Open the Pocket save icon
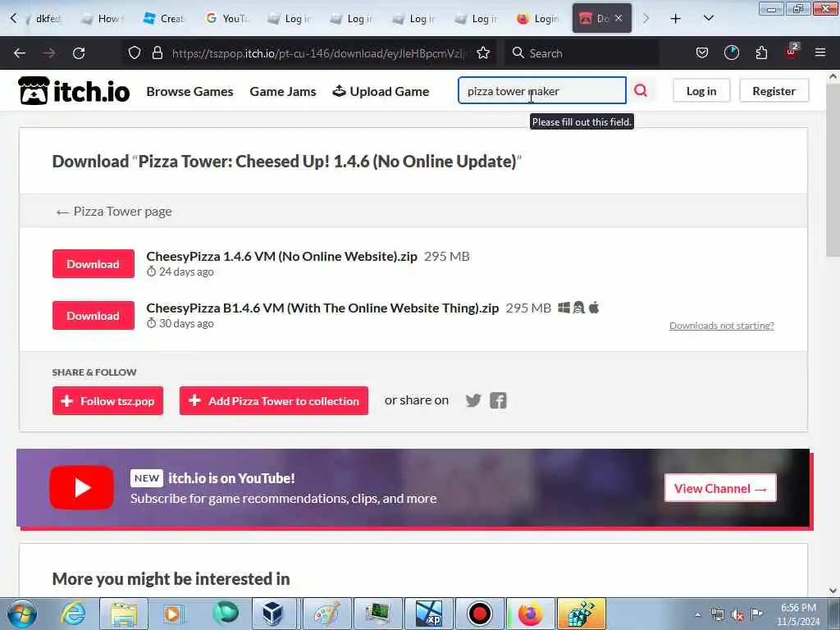 coord(702,53)
